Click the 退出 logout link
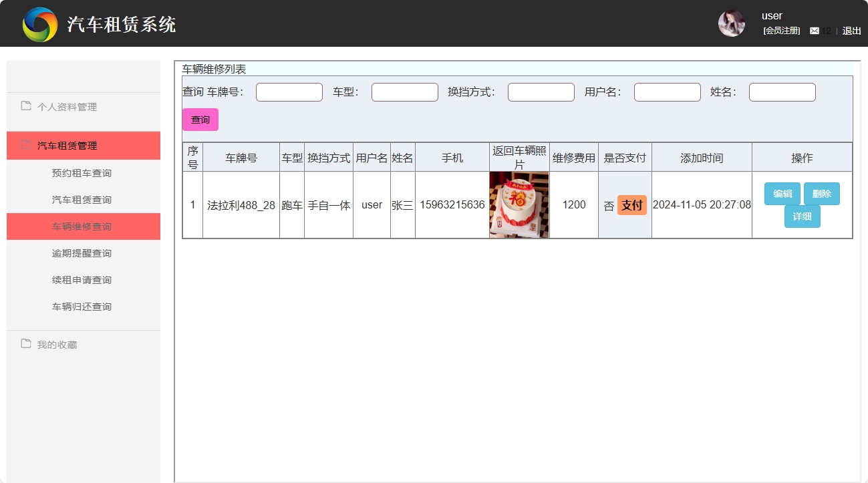Viewport: 868px width, 483px height. tap(850, 31)
